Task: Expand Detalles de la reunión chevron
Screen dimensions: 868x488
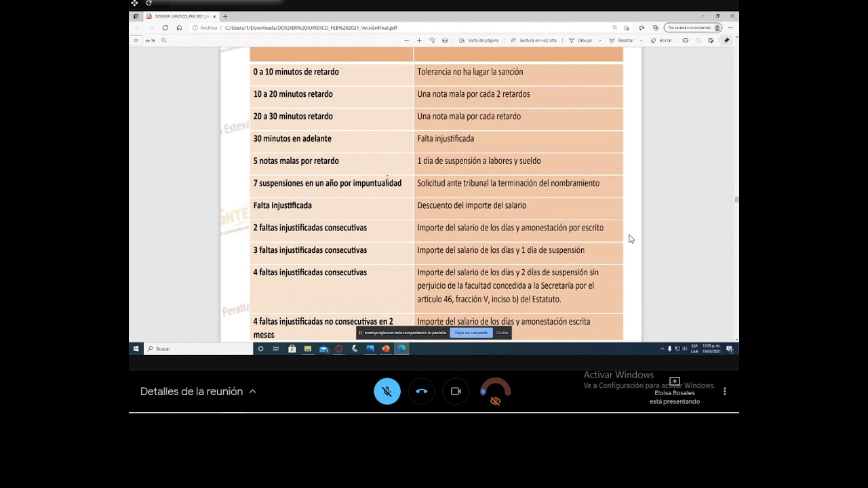Action: (x=252, y=391)
